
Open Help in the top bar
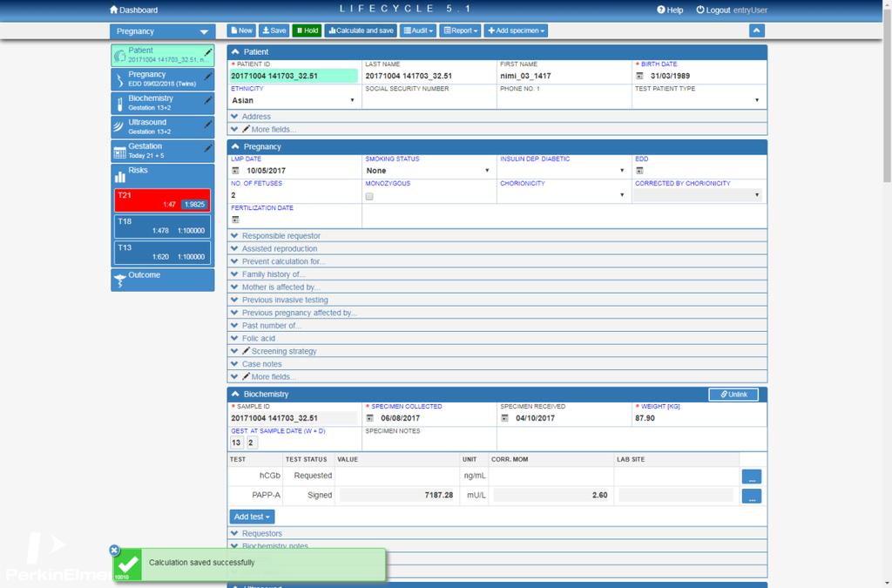point(670,10)
